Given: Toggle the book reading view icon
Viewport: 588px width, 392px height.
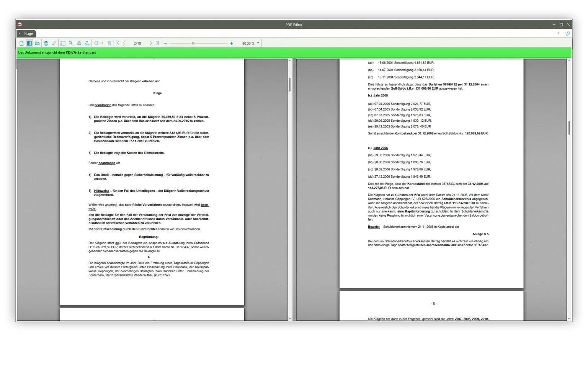Looking at the screenshot, I should 37,43.
